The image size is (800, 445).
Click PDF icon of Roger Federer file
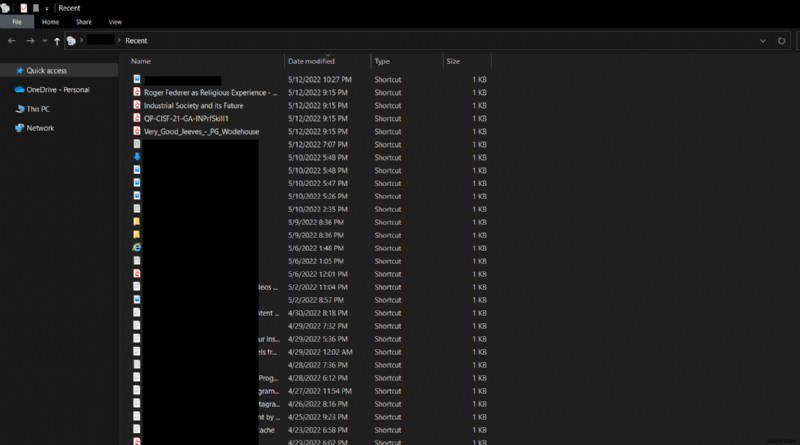pyautogui.click(x=137, y=92)
